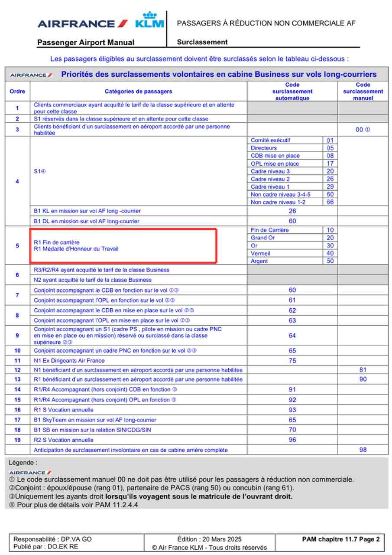
Task: Click manual code '00 ①' in row 3
Action: [363, 130]
